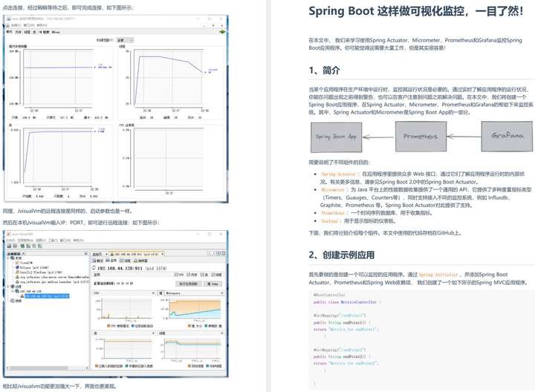Viewport: 535px width, 392px height.
Task: Click the first toolbar icon in VisualVM
Action: [x=9, y=246]
